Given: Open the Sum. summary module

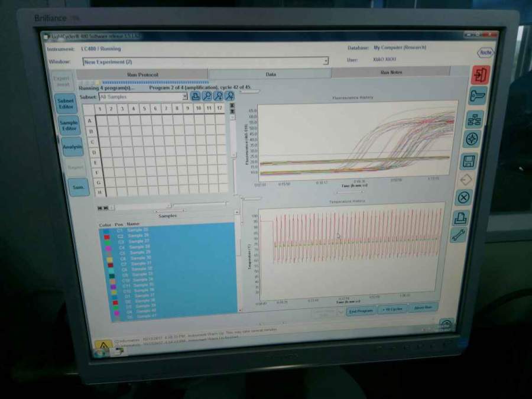Looking at the screenshot, I should click(x=79, y=187).
